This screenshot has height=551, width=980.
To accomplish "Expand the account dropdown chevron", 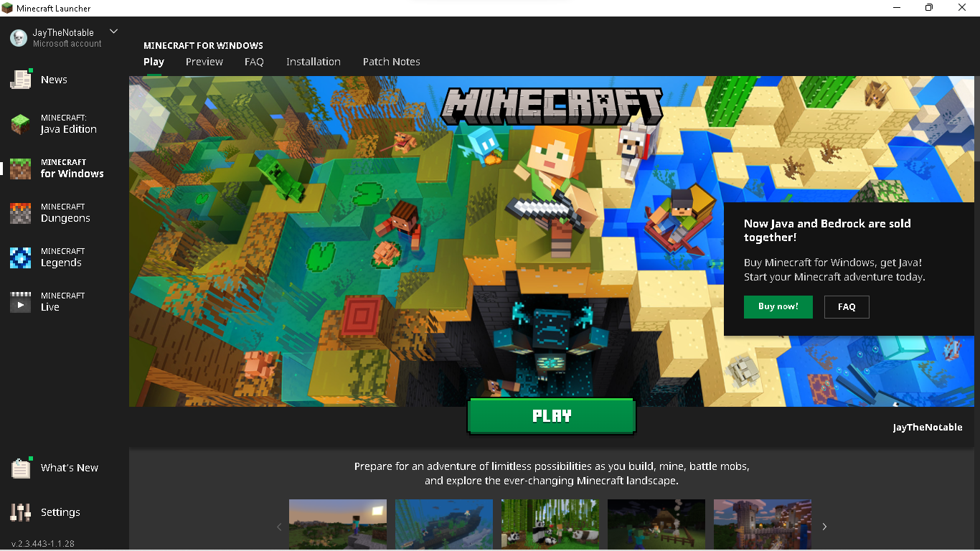I will tap(113, 32).
